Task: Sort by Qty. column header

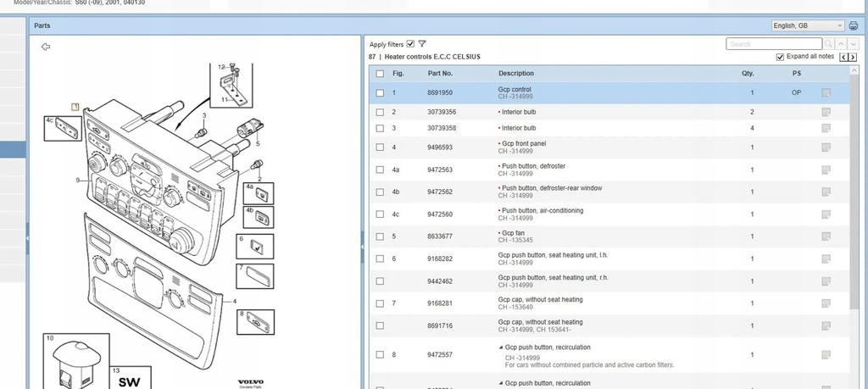Action: click(x=748, y=74)
